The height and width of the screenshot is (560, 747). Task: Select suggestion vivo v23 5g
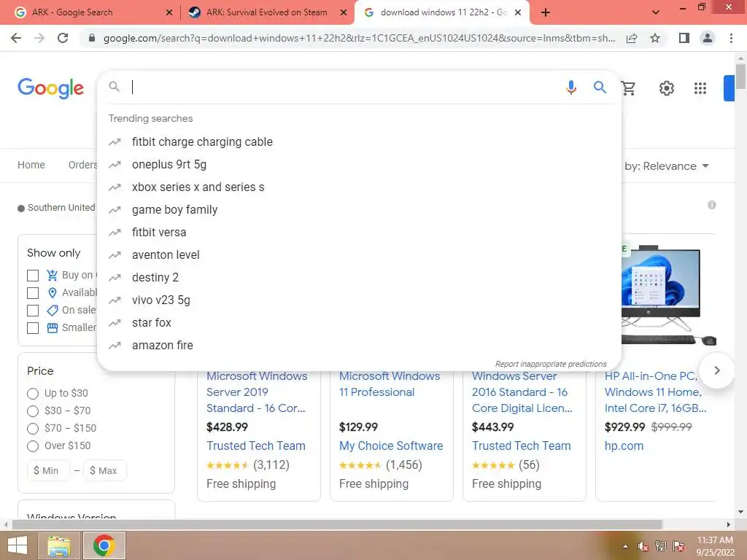click(359, 300)
